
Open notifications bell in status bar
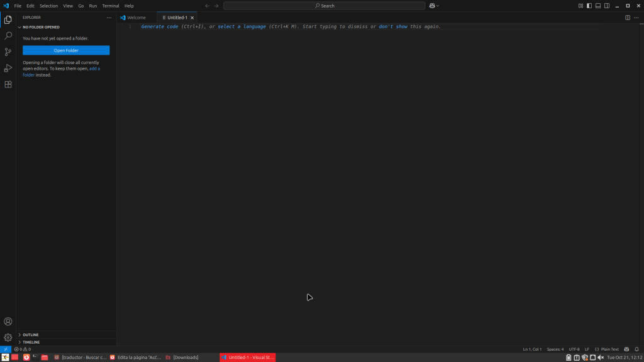point(636,349)
